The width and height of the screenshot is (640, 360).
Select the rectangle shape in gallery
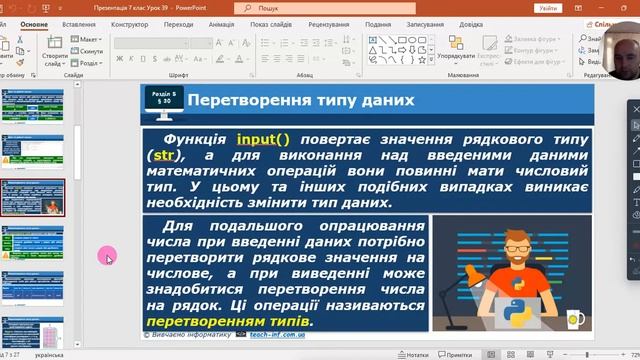tap(402, 40)
